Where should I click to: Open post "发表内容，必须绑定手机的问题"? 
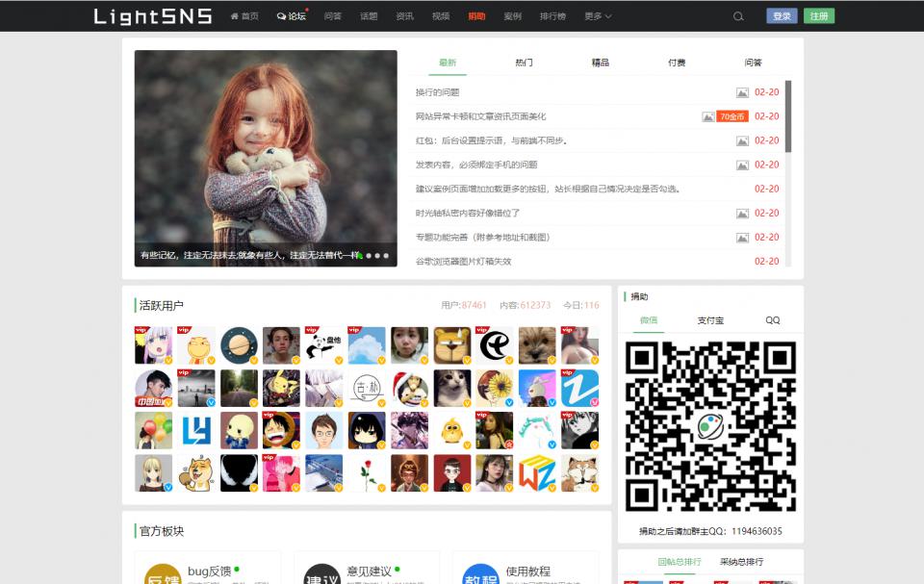tap(476, 165)
